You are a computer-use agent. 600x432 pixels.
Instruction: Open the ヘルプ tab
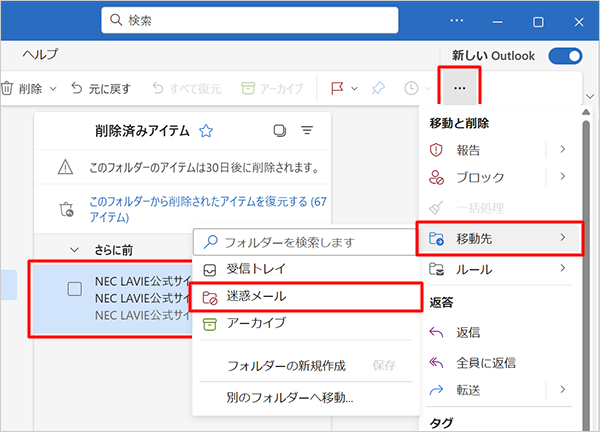(40, 54)
